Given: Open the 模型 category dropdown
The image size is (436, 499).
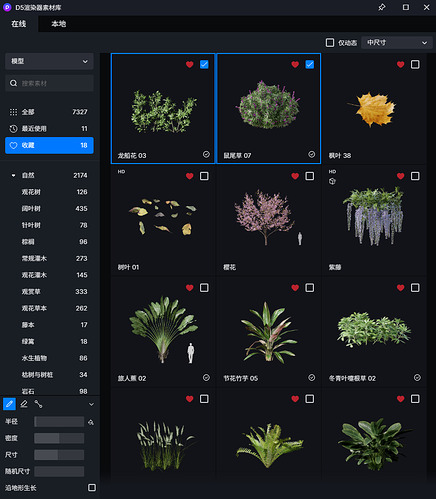Looking at the screenshot, I should pos(49,61).
